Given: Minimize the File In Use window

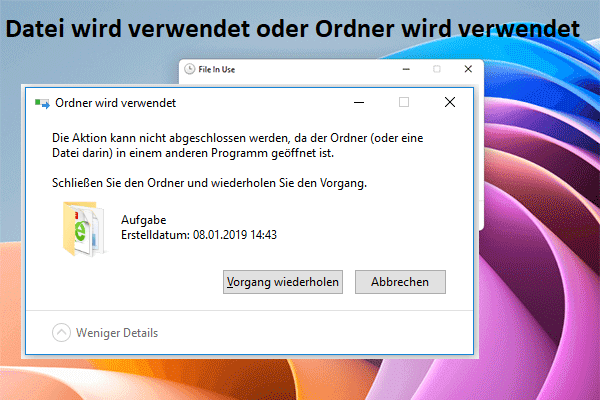Looking at the screenshot, I should [x=406, y=69].
